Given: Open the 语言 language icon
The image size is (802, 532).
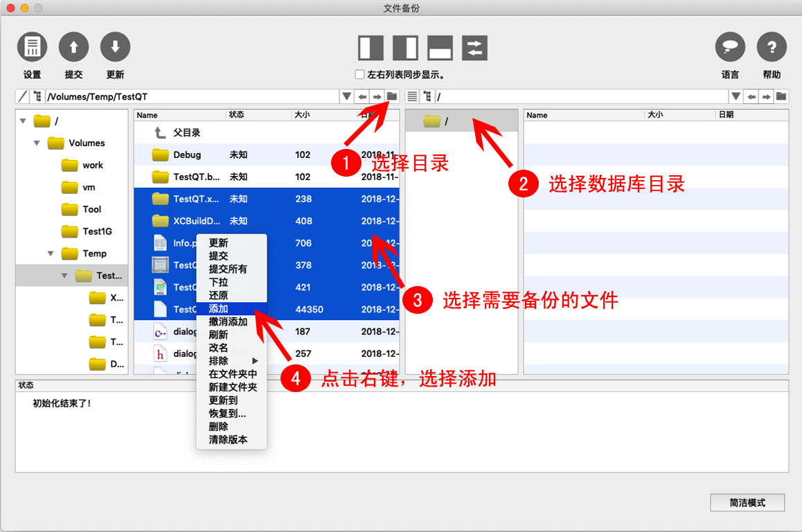Looking at the screenshot, I should point(730,47).
